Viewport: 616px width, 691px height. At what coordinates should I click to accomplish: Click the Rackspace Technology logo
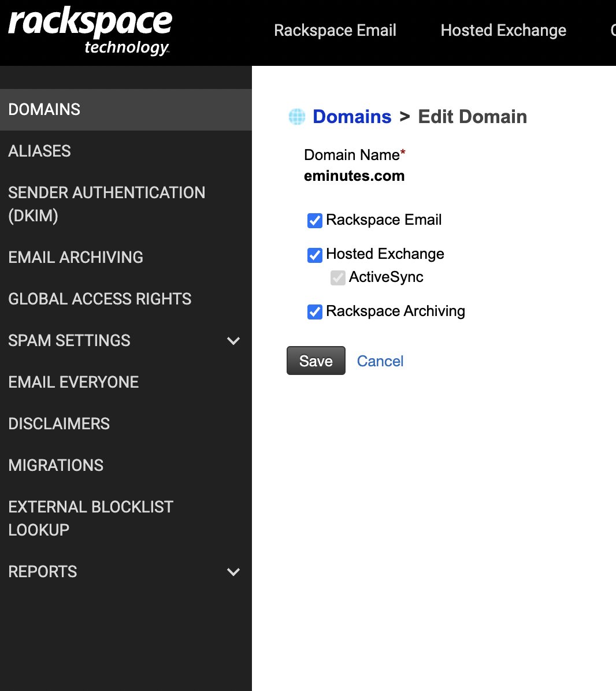[90, 31]
